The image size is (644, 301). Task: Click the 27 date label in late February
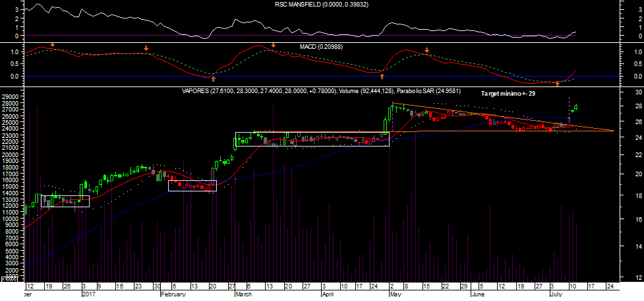(233, 286)
